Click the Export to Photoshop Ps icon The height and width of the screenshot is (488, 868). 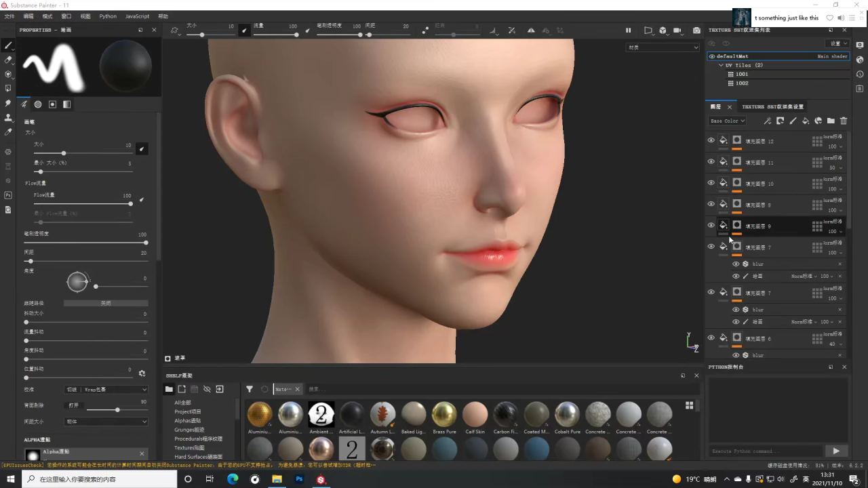click(x=8, y=195)
